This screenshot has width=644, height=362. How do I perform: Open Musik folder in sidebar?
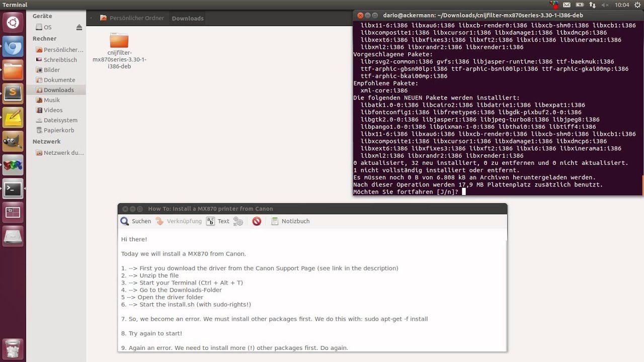click(47, 100)
